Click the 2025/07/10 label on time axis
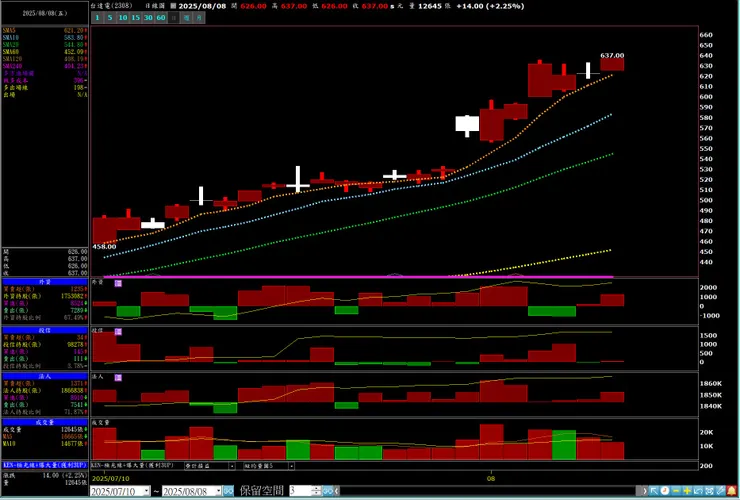The width and height of the screenshot is (740, 500). click(x=111, y=478)
